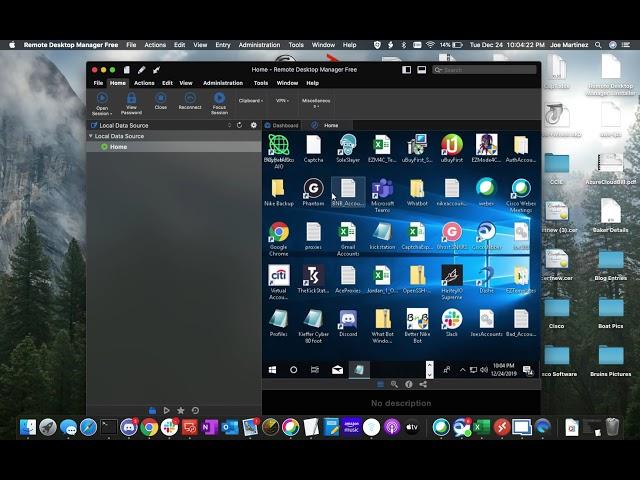The width and height of the screenshot is (640, 480).
Task: Open Finder from the Dock
Action: click(28, 427)
